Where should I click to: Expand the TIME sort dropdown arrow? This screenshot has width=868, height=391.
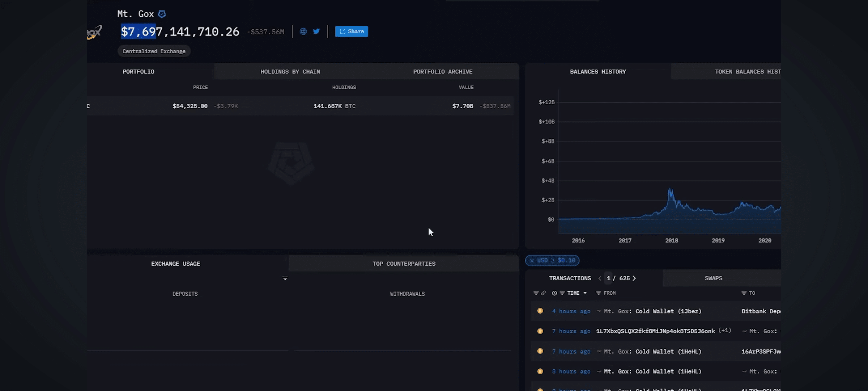(x=585, y=293)
